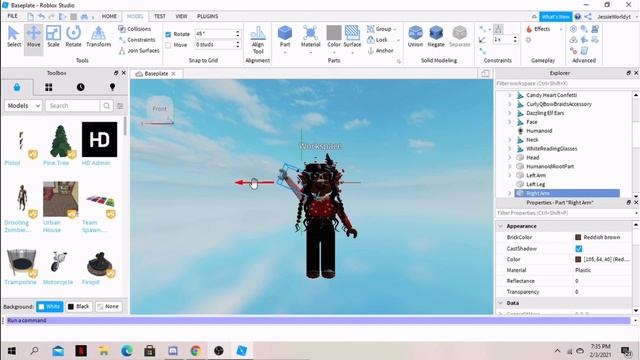Expand the Left Arm tree node
This screenshot has width=640, height=360.
[509, 176]
